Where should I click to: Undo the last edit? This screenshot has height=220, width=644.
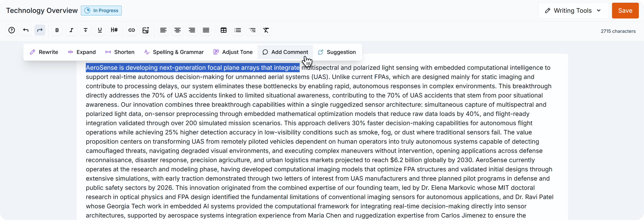tap(26, 30)
